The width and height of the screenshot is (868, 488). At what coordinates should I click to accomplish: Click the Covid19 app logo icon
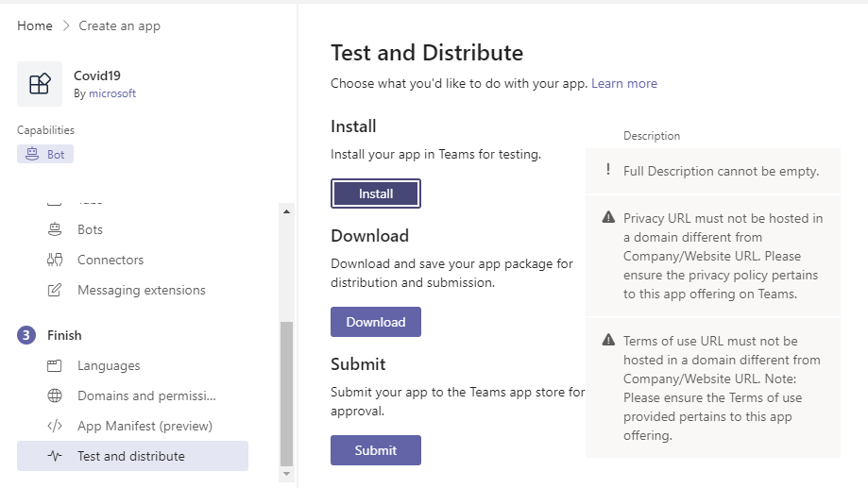coord(40,84)
